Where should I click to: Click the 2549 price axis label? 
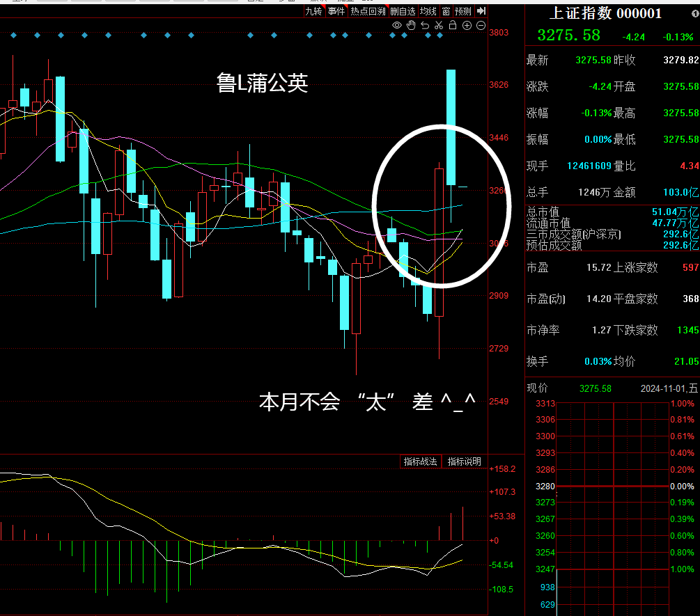pyautogui.click(x=499, y=402)
